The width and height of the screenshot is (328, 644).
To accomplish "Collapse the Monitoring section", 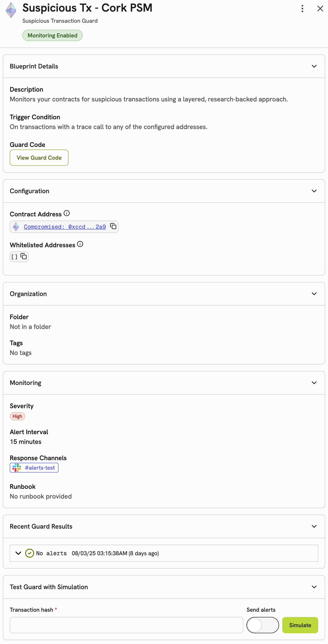I will pos(314,383).
